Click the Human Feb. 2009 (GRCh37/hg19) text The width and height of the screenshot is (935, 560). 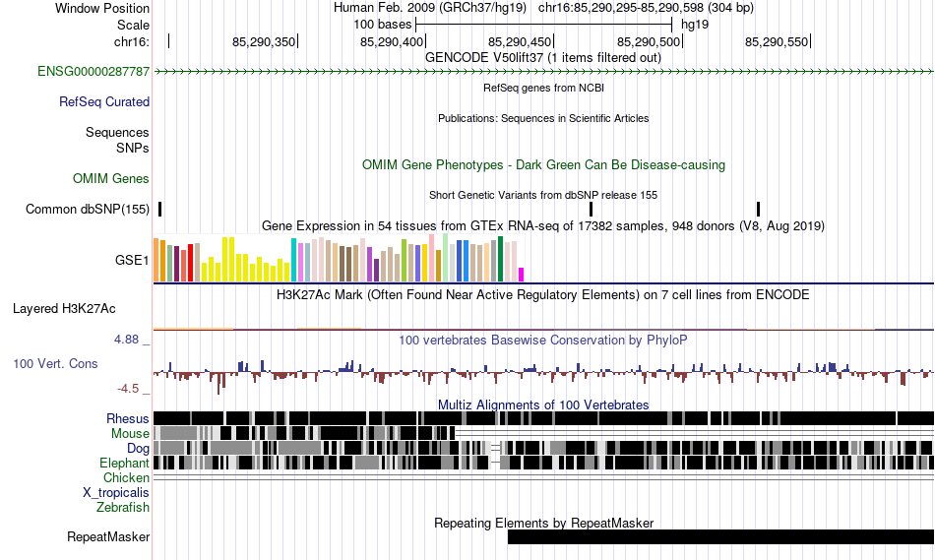[x=430, y=8]
